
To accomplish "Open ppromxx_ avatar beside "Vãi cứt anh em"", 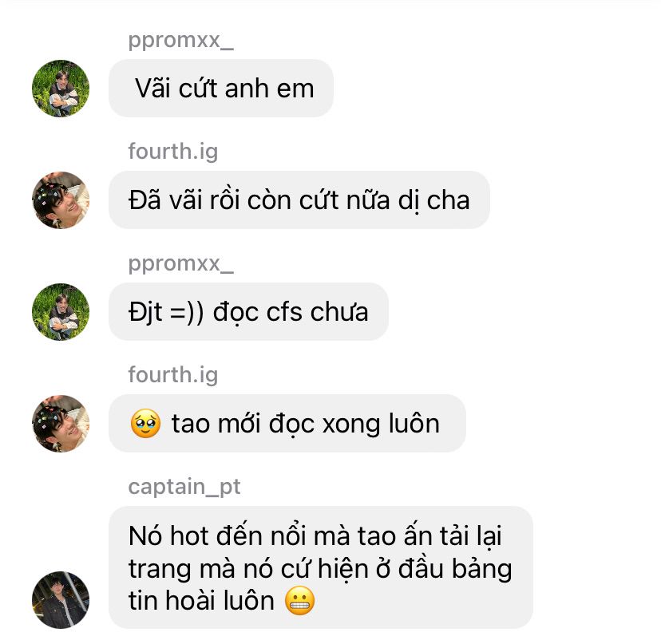I will point(61,89).
